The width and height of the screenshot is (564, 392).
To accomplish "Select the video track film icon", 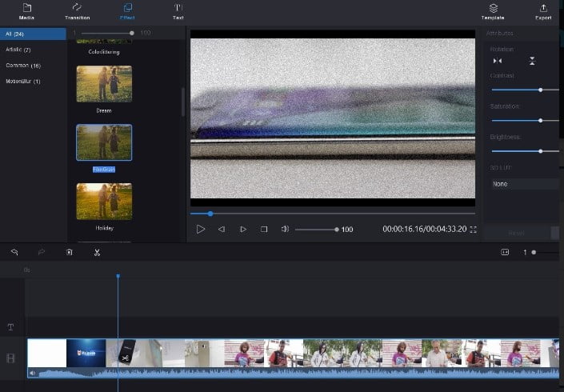I will pos(10,358).
